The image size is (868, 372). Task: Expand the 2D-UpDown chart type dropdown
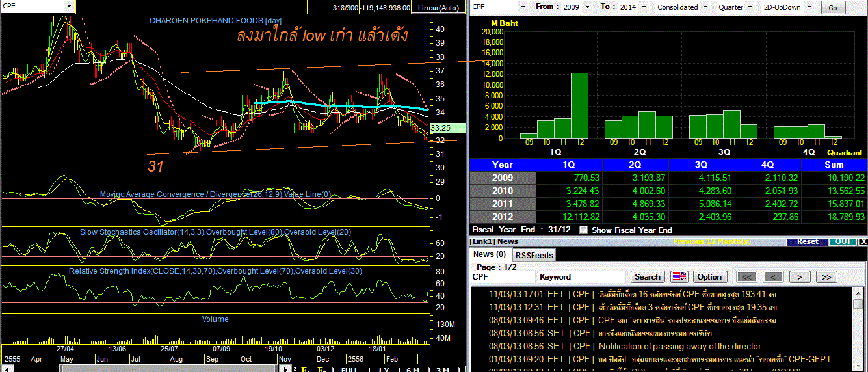pos(809,7)
